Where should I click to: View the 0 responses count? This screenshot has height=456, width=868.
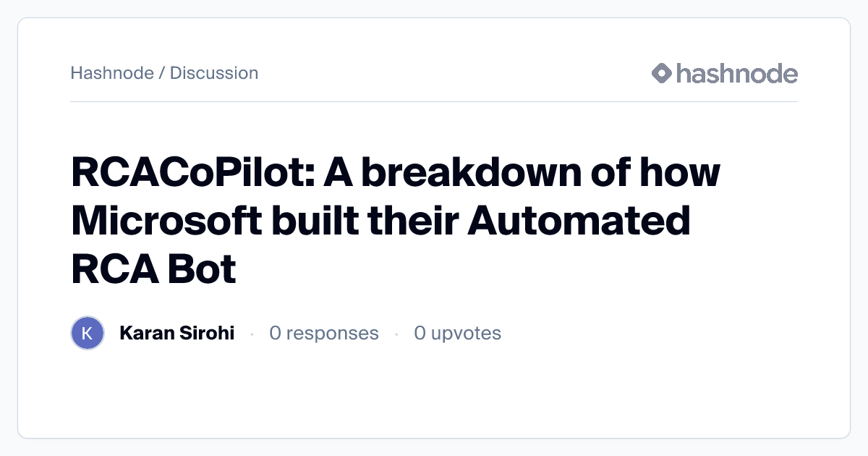pyautogui.click(x=324, y=333)
